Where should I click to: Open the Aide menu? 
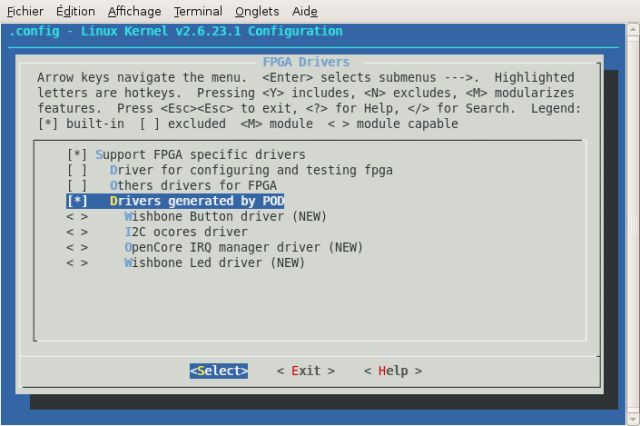coord(304,11)
